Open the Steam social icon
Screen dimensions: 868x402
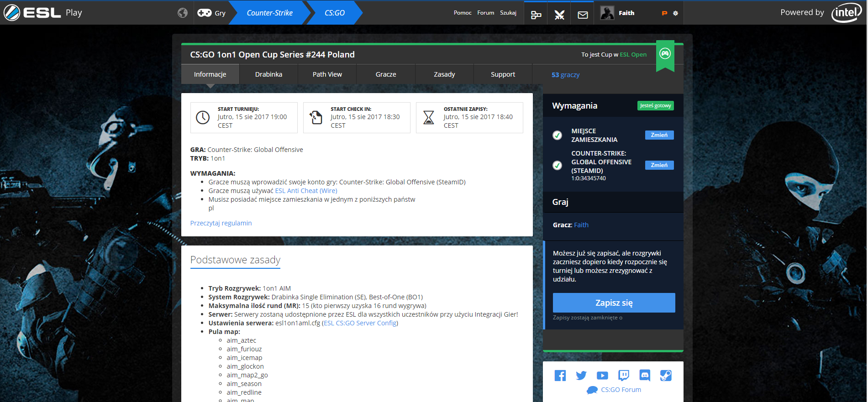(666, 376)
